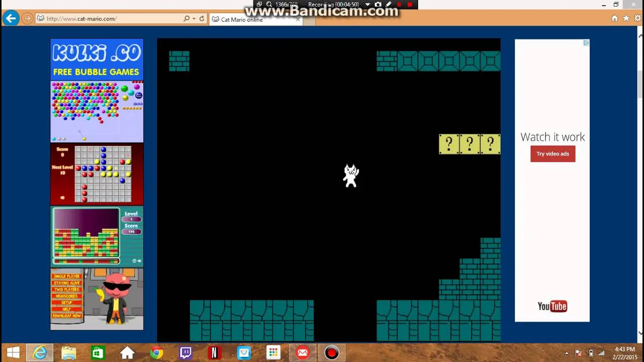Click the network signal tray icon
Image resolution: width=644 pixels, height=362 pixels.
tap(601, 353)
